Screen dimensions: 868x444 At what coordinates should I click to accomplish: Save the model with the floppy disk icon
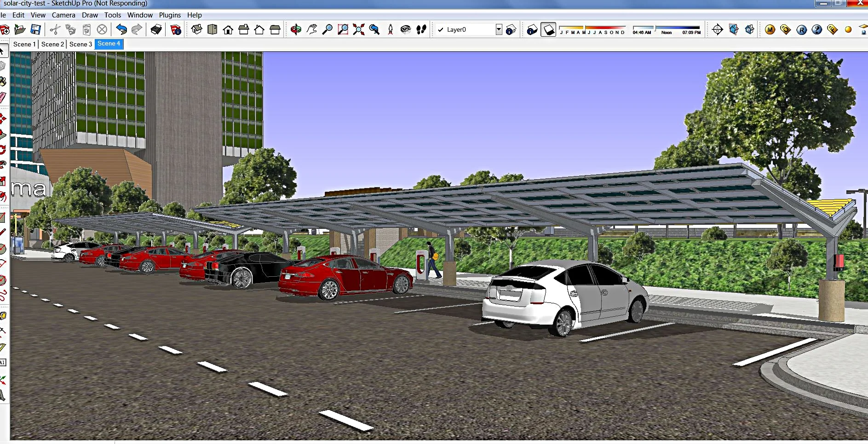coord(36,29)
